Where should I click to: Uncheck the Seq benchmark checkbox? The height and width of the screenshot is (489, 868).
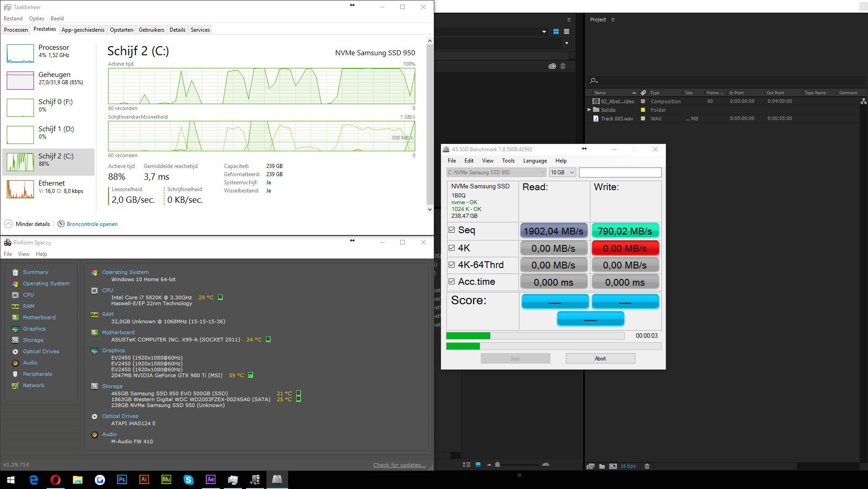[x=451, y=230]
